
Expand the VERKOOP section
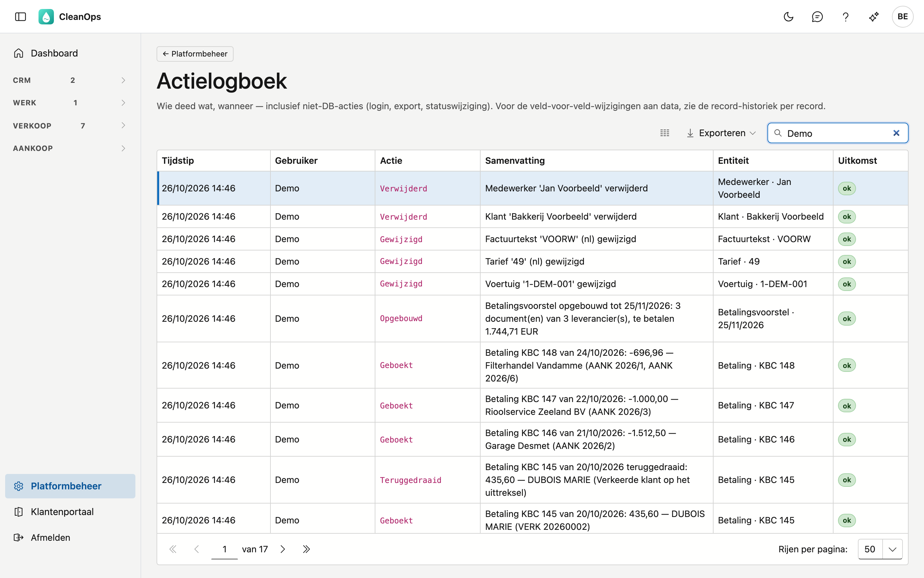click(x=70, y=125)
